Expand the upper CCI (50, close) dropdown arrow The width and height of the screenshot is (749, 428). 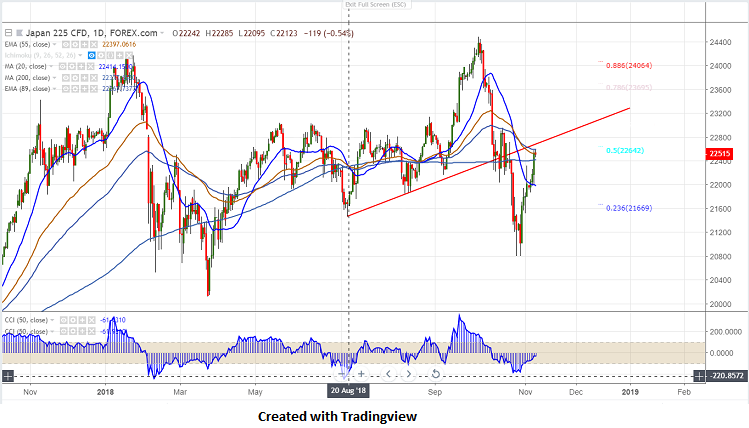click(x=52, y=320)
